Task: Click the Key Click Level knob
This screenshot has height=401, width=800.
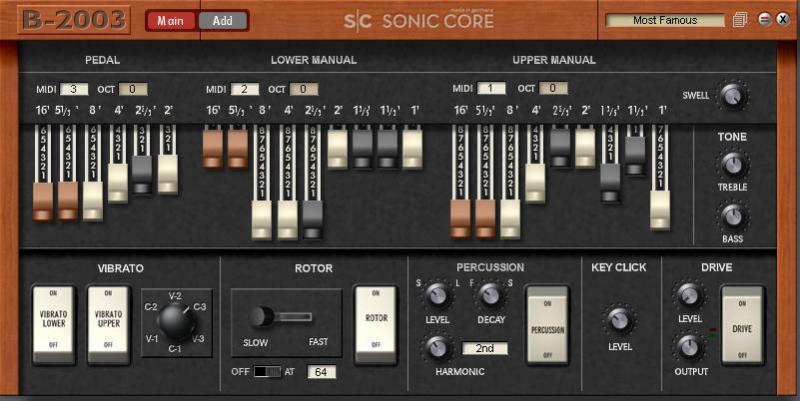Action: pyautogui.click(x=619, y=321)
